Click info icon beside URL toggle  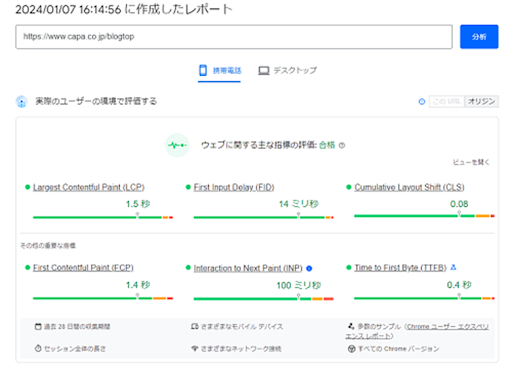(x=422, y=102)
